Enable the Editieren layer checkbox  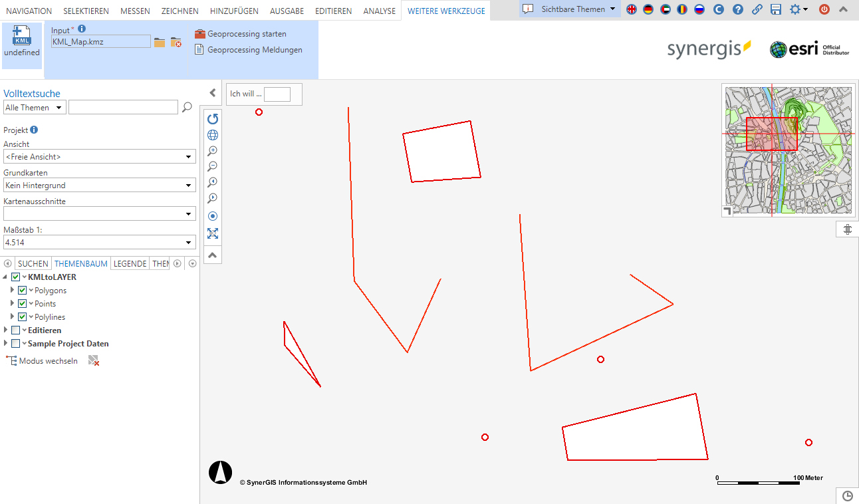(x=15, y=330)
